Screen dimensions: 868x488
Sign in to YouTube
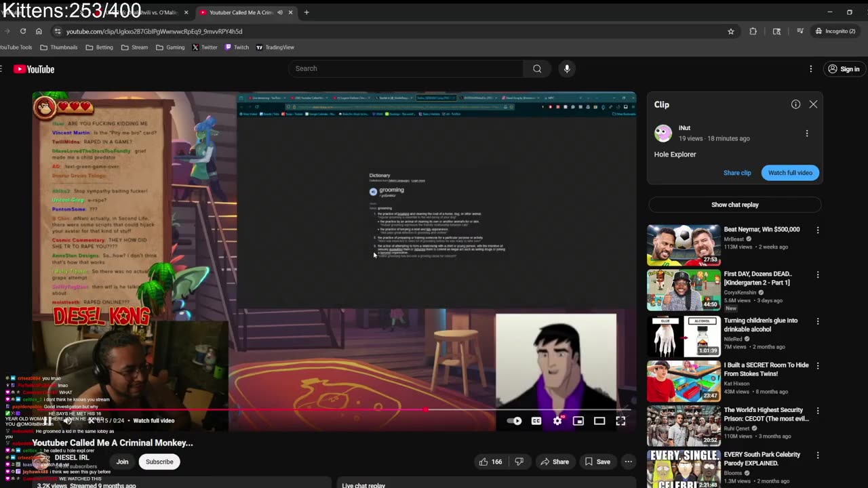click(x=843, y=69)
